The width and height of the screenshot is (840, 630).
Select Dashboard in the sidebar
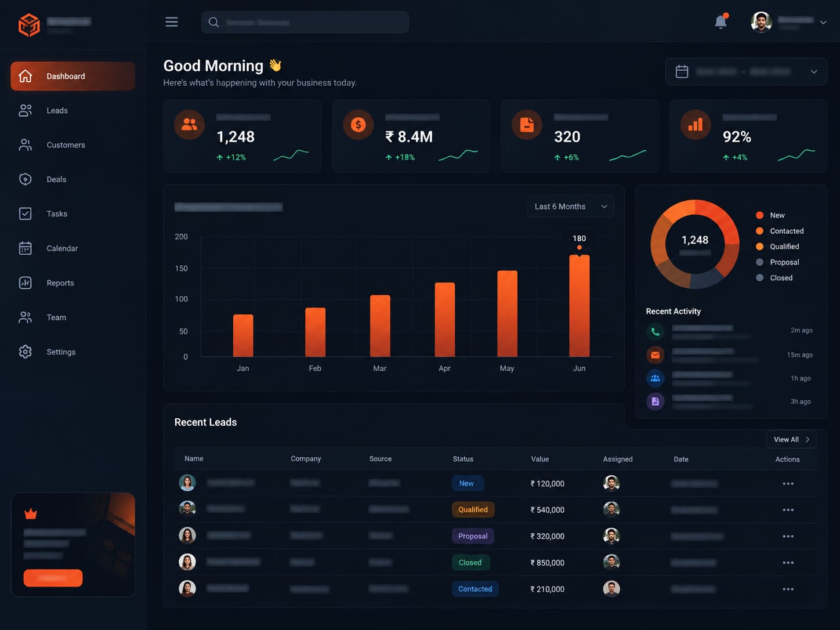(73, 76)
